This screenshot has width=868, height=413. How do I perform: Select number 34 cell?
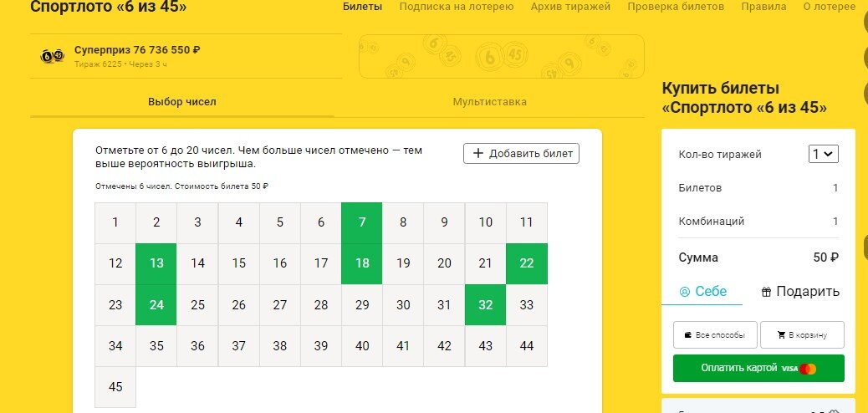coord(115,346)
